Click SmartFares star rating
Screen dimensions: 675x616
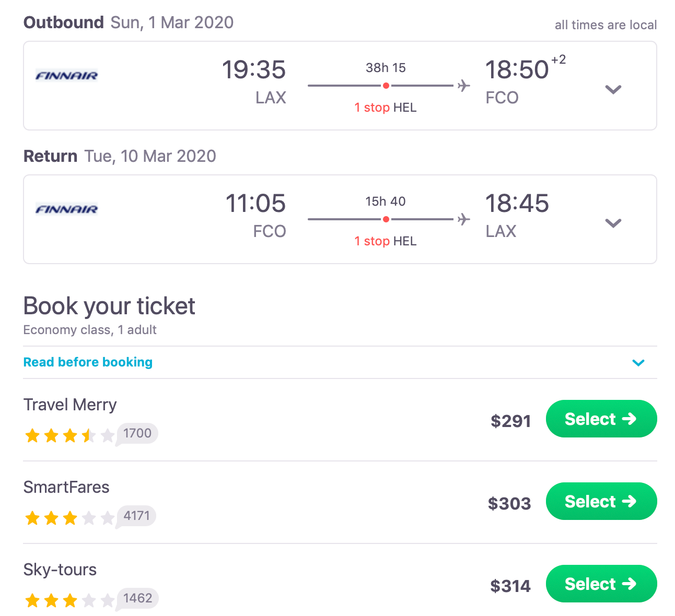[69, 518]
